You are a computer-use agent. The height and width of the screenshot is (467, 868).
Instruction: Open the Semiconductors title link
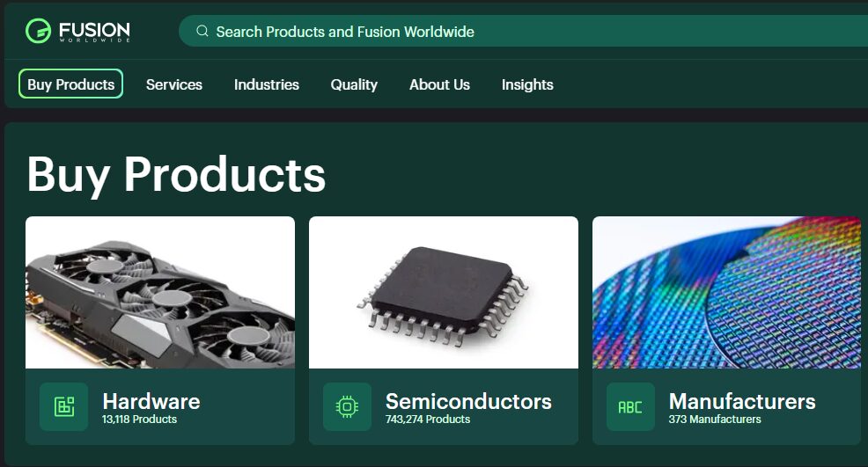pyautogui.click(x=468, y=401)
